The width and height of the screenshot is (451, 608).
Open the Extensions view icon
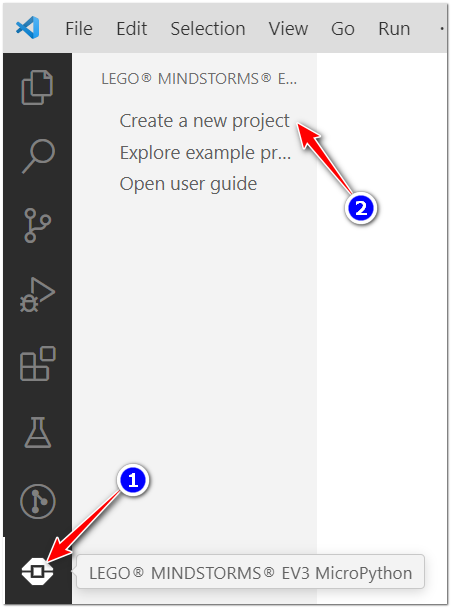point(38,363)
